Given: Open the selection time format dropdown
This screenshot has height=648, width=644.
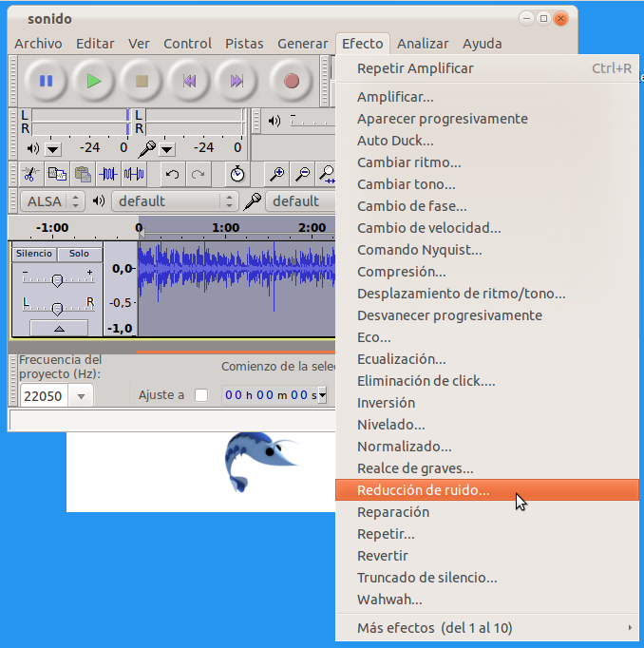Looking at the screenshot, I should (x=322, y=395).
